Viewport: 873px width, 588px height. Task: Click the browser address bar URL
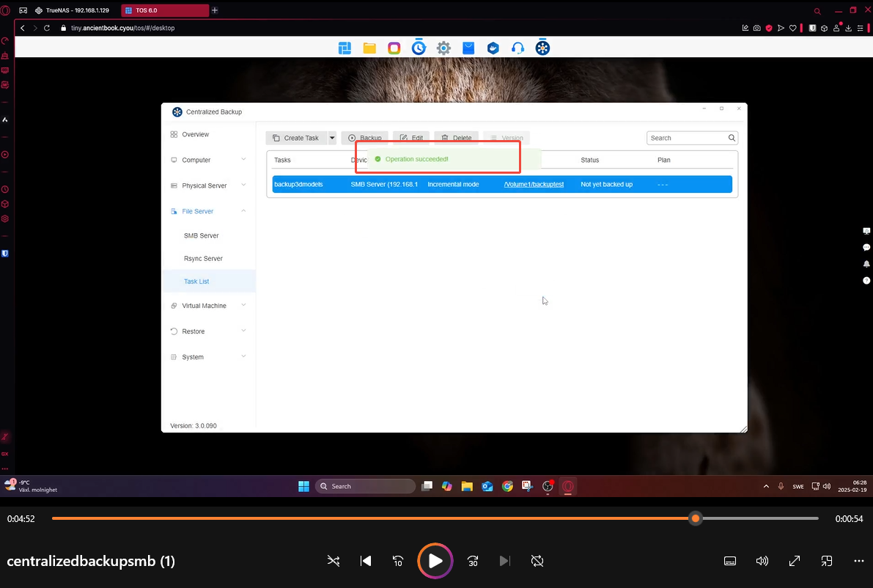pyautogui.click(x=123, y=28)
